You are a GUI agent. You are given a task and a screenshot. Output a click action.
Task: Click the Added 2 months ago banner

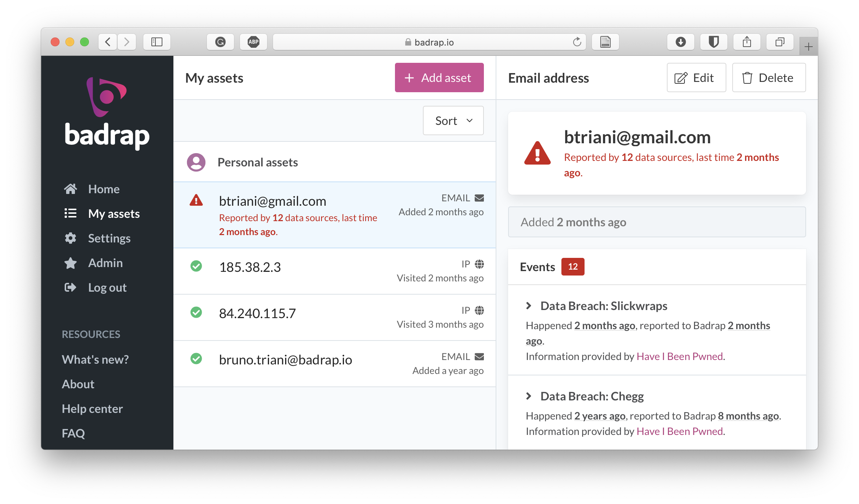(x=657, y=222)
